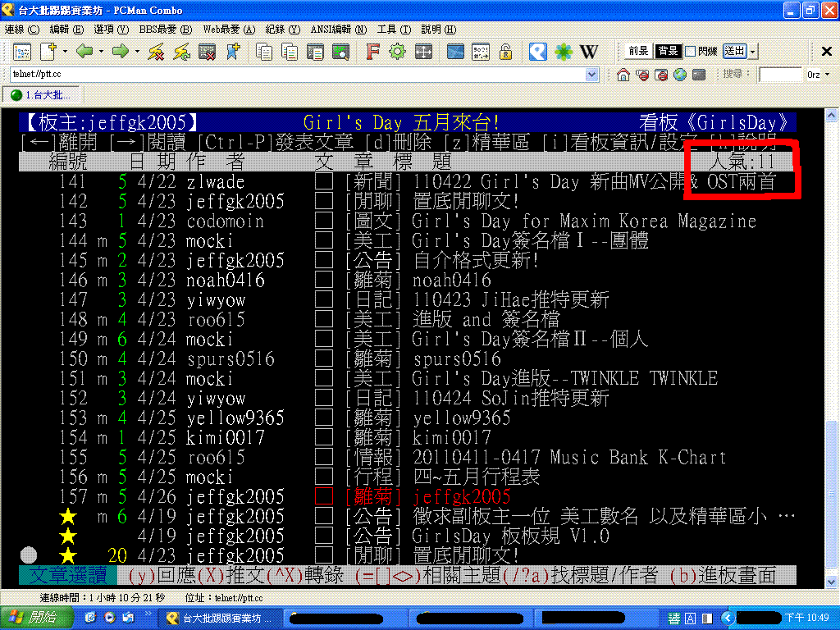Click the green forward arrow
Screen dimensions: 840x630
pyautogui.click(x=121, y=52)
